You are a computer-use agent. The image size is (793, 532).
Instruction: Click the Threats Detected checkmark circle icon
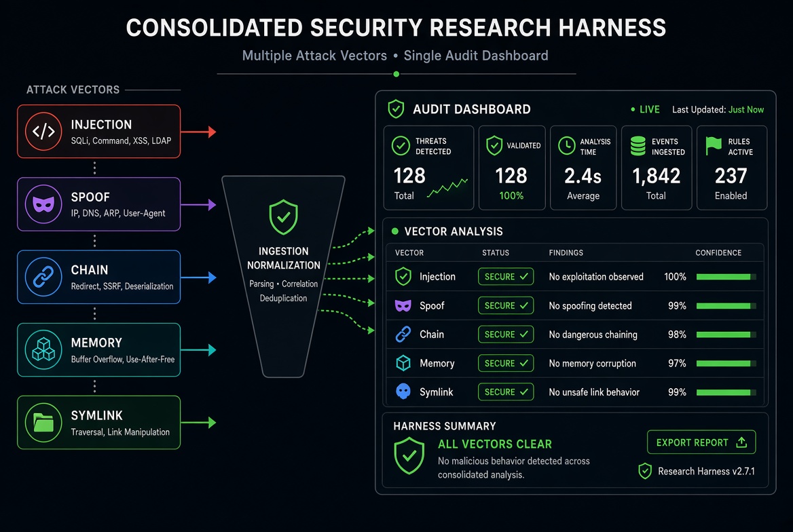[401, 146]
